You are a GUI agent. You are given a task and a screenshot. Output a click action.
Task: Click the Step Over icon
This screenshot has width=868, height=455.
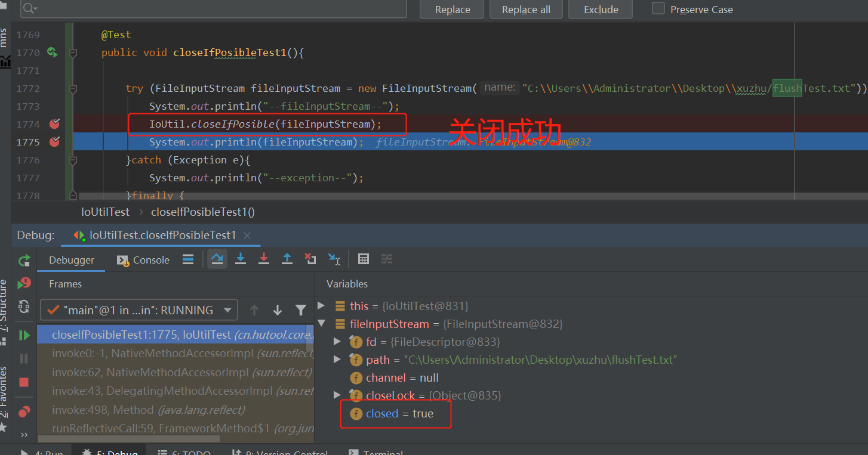point(217,259)
